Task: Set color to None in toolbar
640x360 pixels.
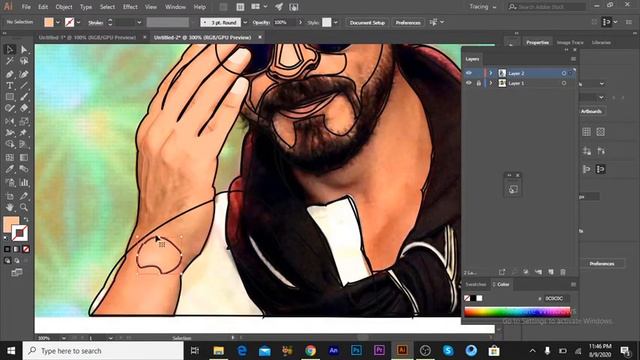Action: pos(26,249)
